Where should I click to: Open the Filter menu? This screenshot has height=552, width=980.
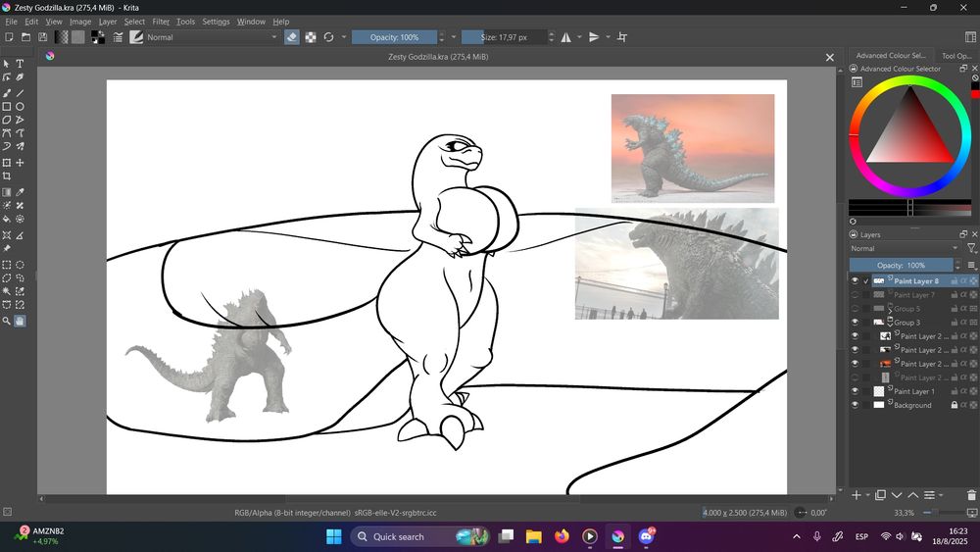click(x=161, y=22)
